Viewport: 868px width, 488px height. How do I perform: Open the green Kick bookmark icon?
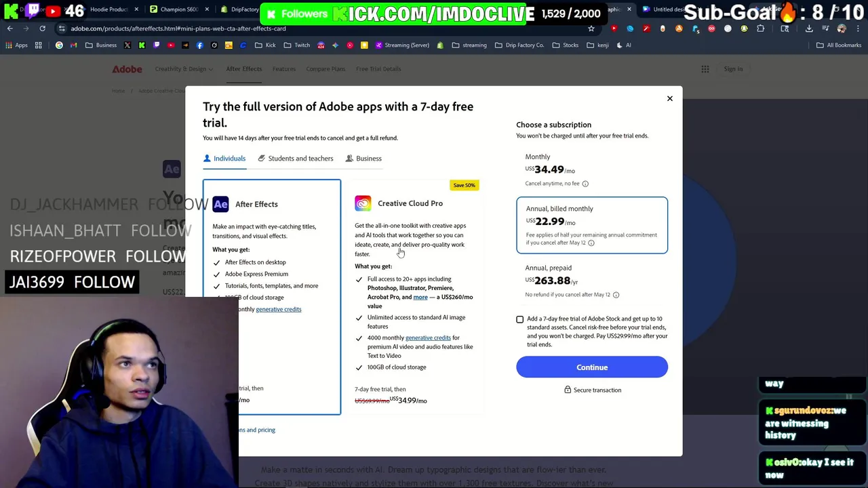click(x=142, y=45)
